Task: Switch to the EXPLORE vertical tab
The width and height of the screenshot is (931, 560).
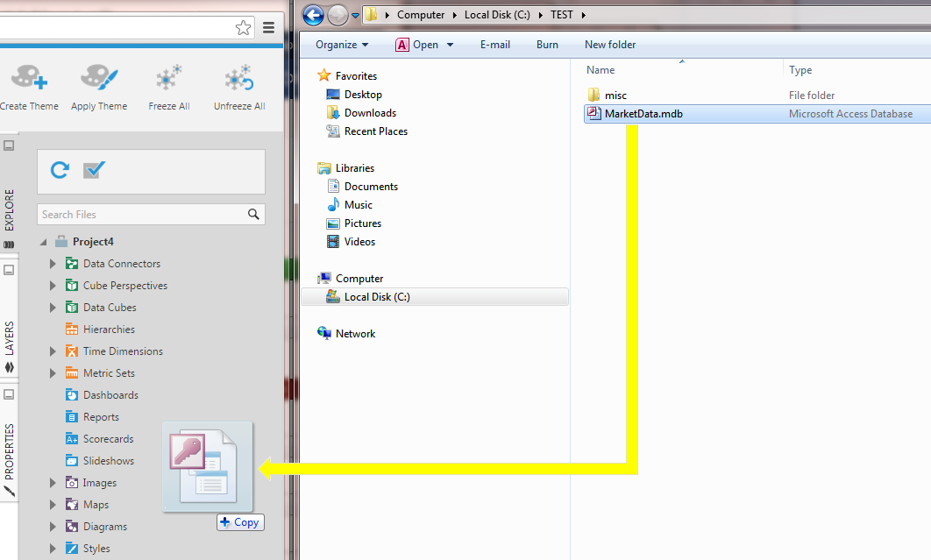Action: pos(11,210)
